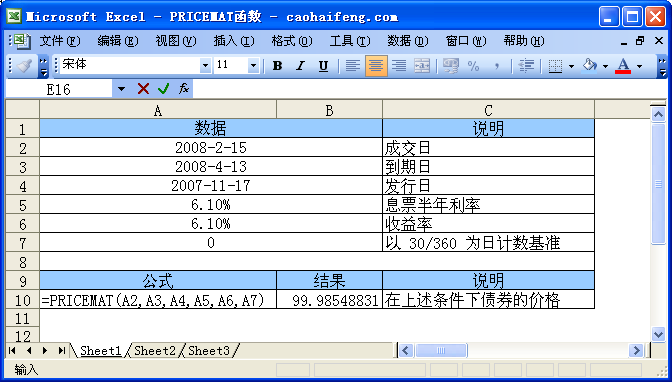This screenshot has height=382, width=672.
Task: Open 数据 (Data) menu
Action: tap(408, 41)
